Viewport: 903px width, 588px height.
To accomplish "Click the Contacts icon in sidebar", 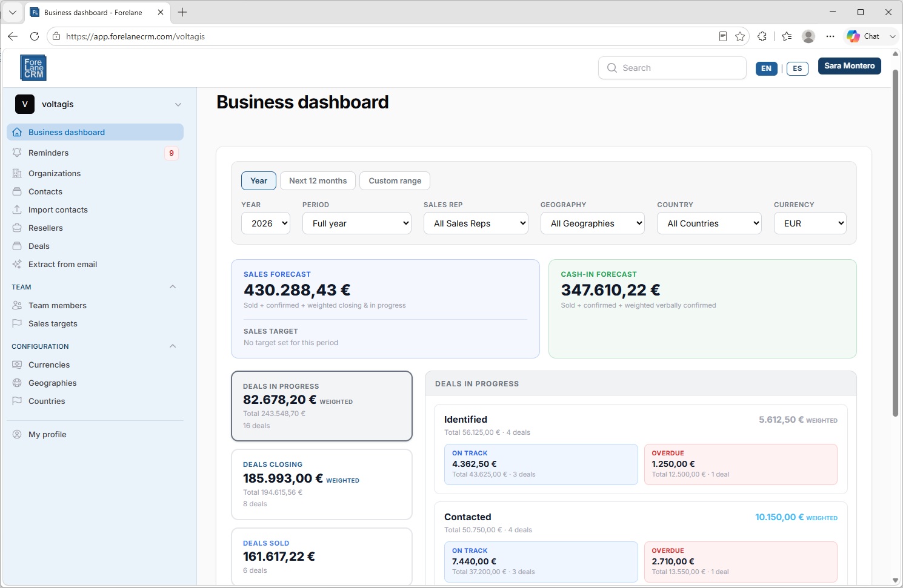I will pos(17,191).
